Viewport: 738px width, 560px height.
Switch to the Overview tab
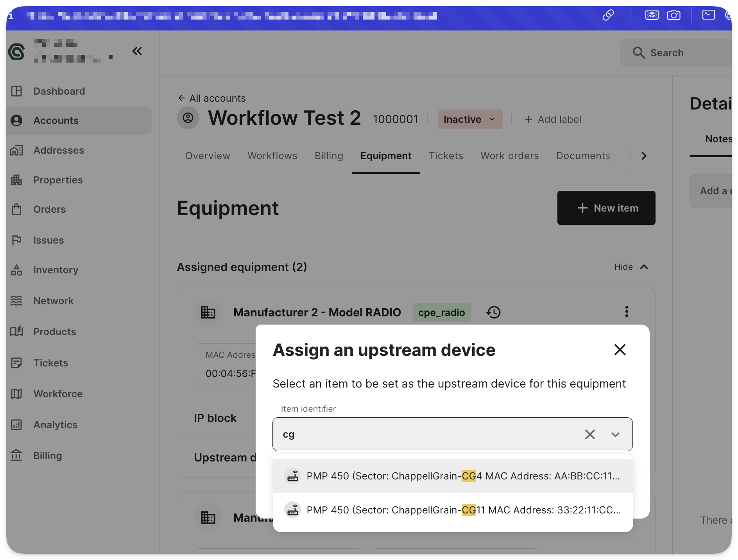(x=208, y=156)
